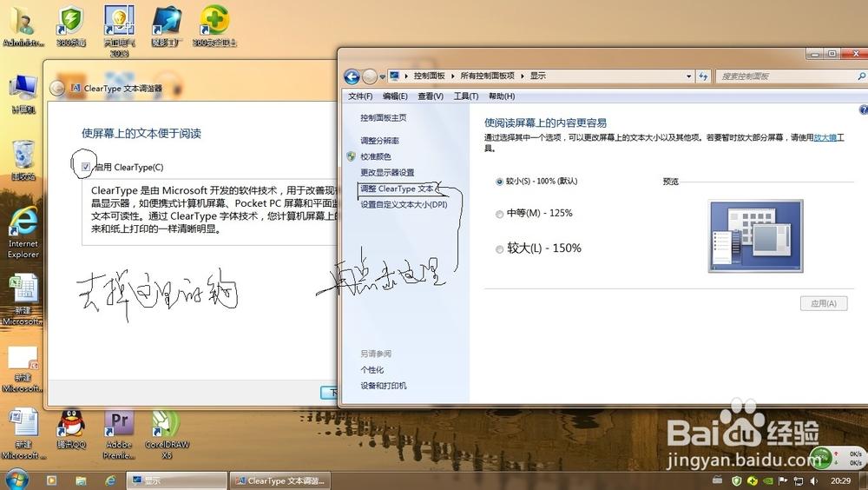Open the 文件(F) menu

coord(360,96)
